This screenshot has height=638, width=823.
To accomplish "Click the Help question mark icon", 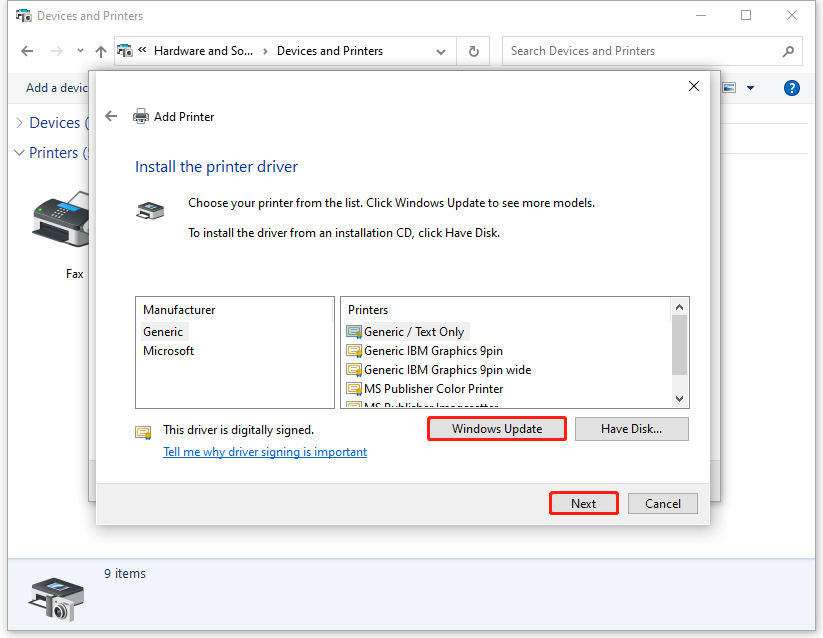I will coord(791,88).
